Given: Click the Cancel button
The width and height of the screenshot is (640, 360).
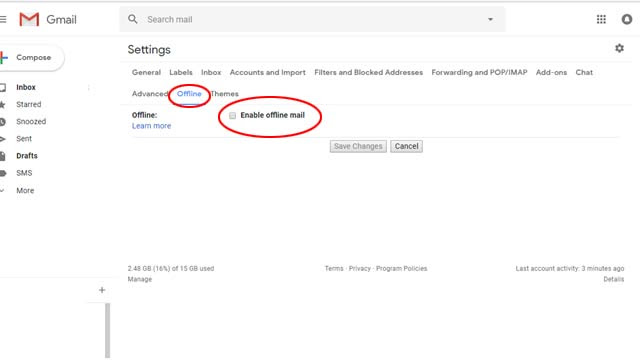Looking at the screenshot, I should [x=406, y=146].
